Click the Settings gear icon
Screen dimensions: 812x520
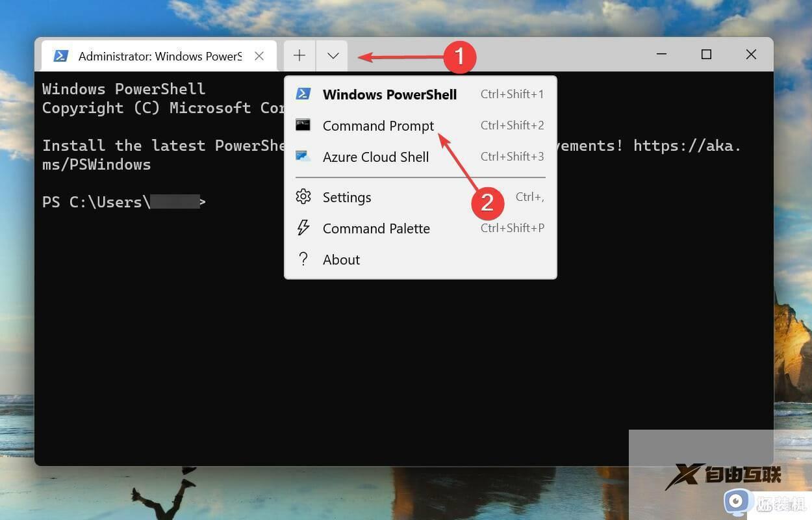pyautogui.click(x=303, y=197)
